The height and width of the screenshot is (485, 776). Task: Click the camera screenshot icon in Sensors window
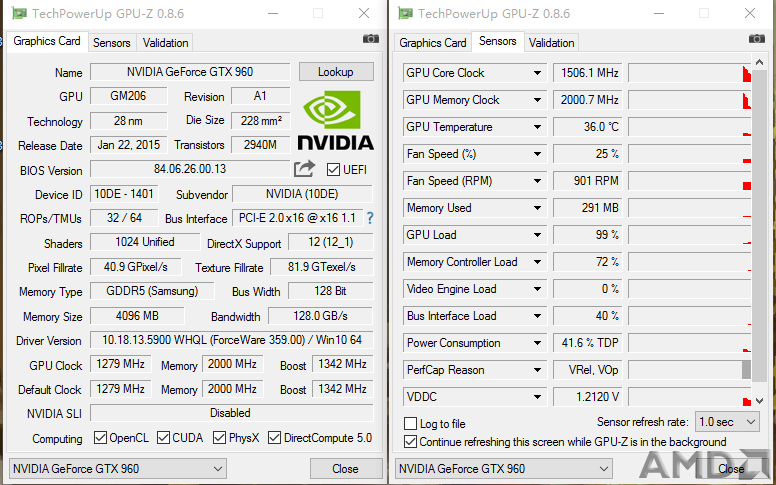(x=757, y=39)
